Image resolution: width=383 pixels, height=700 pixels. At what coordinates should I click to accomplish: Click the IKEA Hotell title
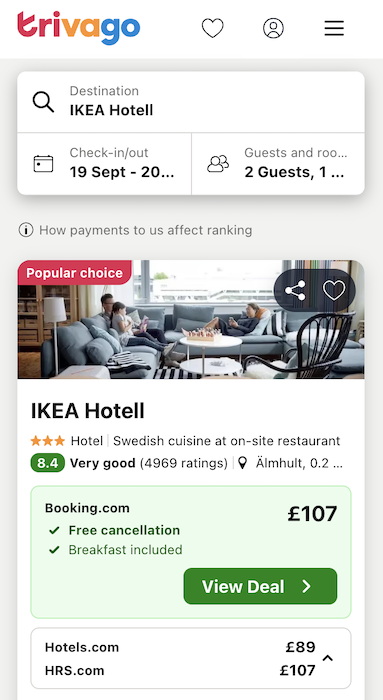coord(87,411)
